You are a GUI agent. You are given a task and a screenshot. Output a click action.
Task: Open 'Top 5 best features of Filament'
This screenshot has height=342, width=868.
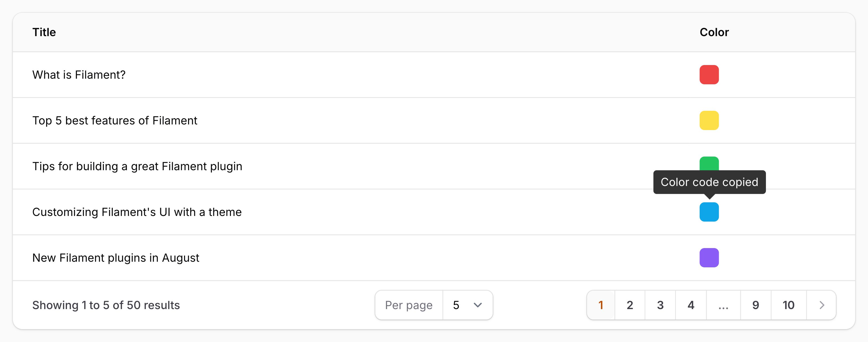(115, 120)
